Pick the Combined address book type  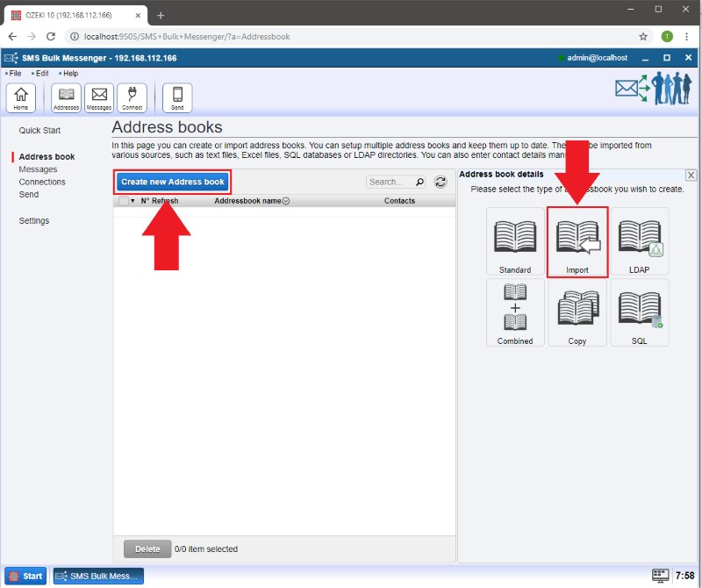click(515, 312)
